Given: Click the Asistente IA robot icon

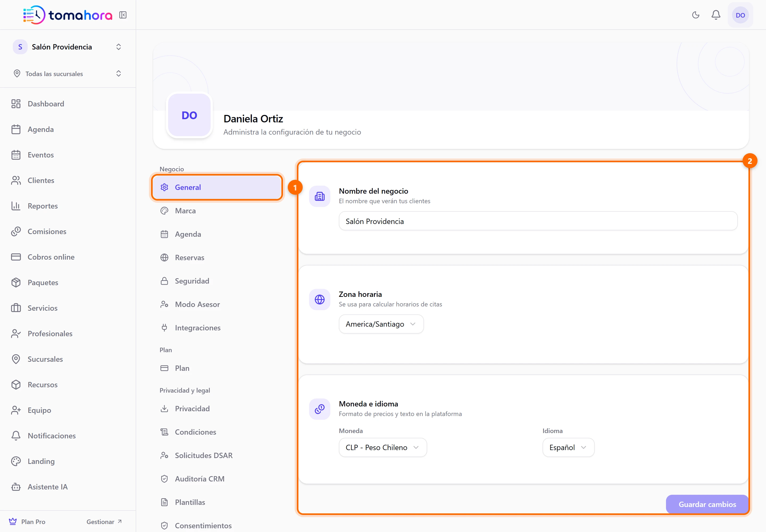Looking at the screenshot, I should coord(16,487).
